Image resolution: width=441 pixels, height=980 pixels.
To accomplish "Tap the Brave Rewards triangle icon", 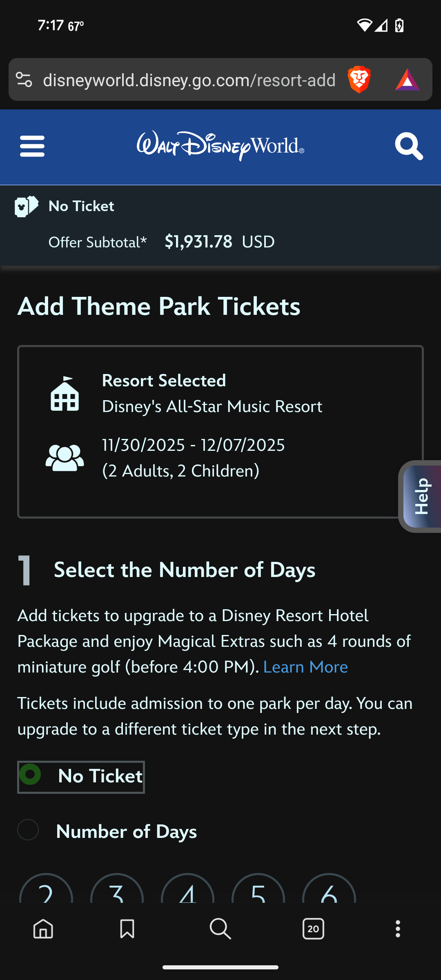I will (407, 80).
